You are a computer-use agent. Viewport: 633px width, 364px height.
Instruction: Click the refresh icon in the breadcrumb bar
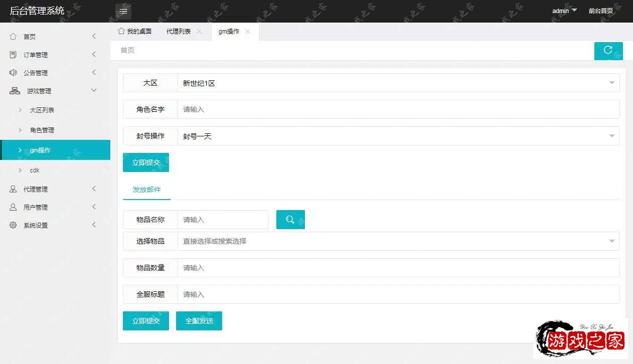[x=608, y=50]
